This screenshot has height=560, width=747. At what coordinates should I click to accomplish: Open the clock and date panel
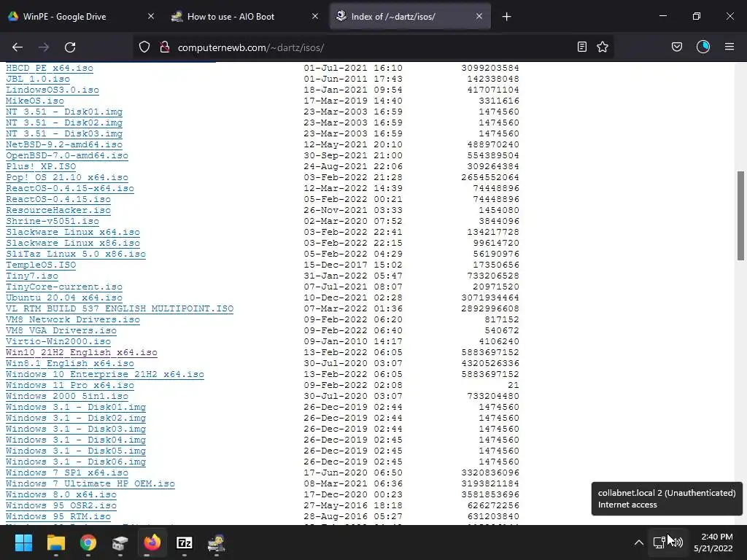[x=713, y=542]
